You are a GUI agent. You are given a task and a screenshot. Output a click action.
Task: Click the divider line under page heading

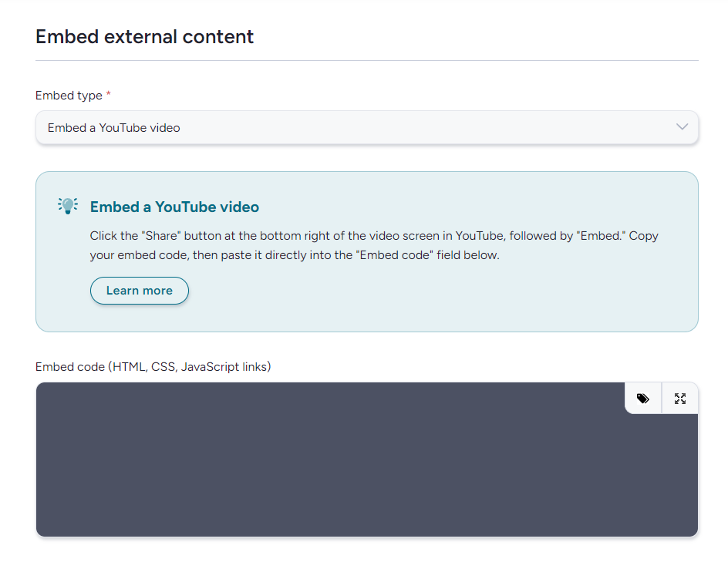366,60
